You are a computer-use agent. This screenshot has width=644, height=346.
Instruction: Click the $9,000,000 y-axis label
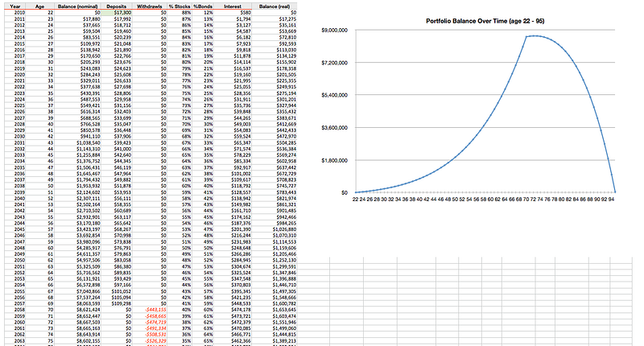[334, 31]
